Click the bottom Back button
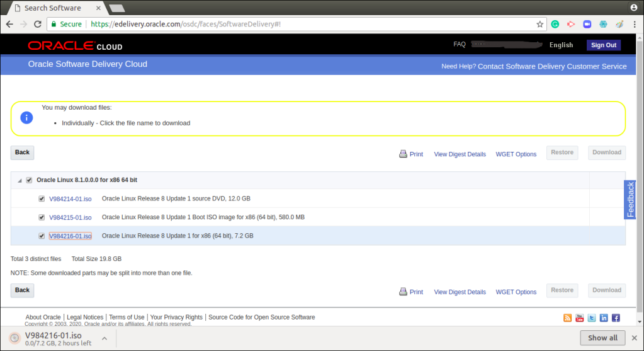The image size is (644, 351). click(x=22, y=290)
